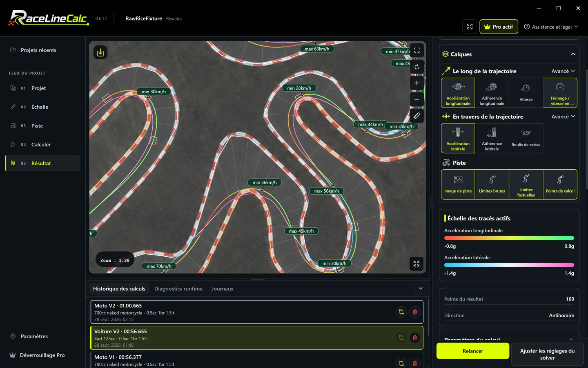Switch to the Journaux tab
The width and height of the screenshot is (588, 368).
(x=223, y=289)
